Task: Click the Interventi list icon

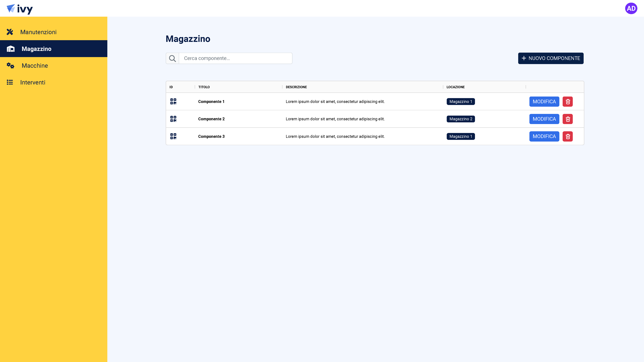Action: pos(10,82)
